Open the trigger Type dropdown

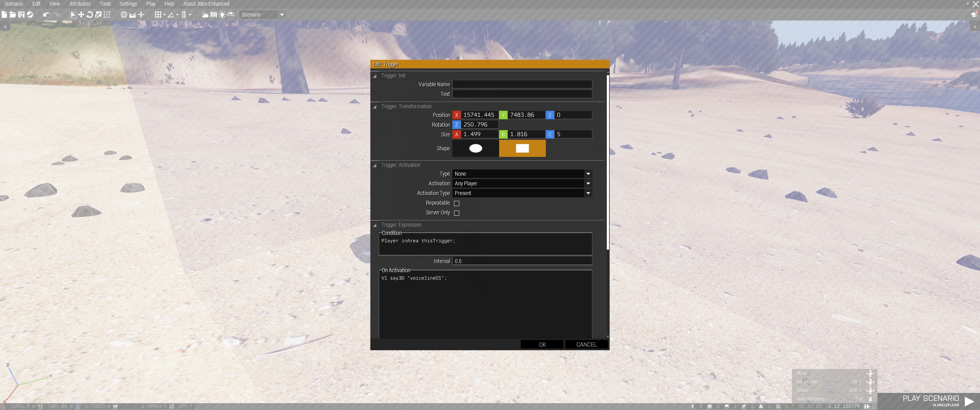point(522,174)
